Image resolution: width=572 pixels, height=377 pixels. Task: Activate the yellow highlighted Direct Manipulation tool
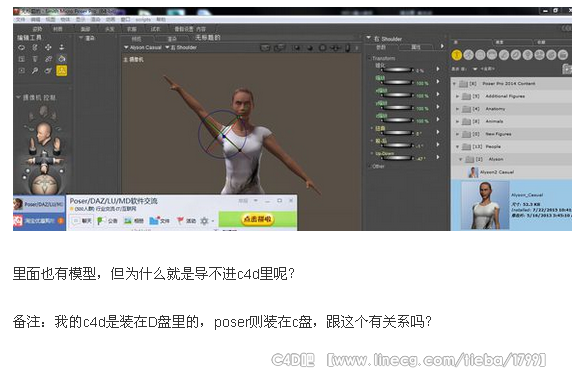tap(61, 70)
